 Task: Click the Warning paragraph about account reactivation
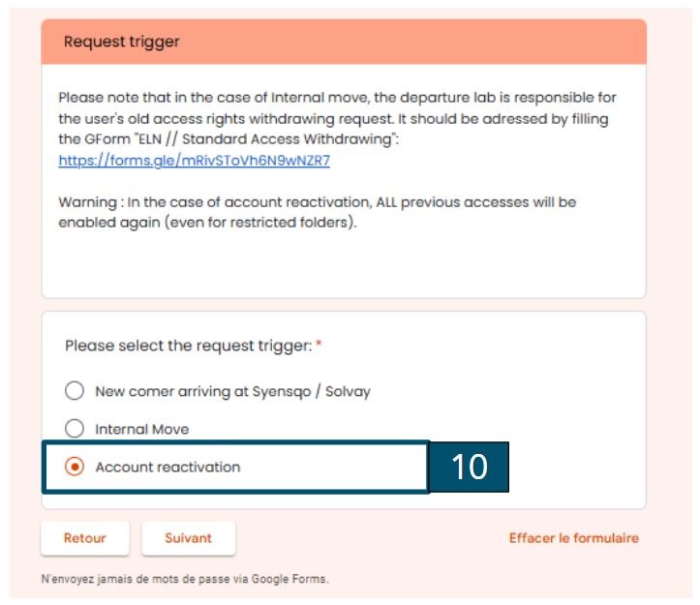point(318,212)
